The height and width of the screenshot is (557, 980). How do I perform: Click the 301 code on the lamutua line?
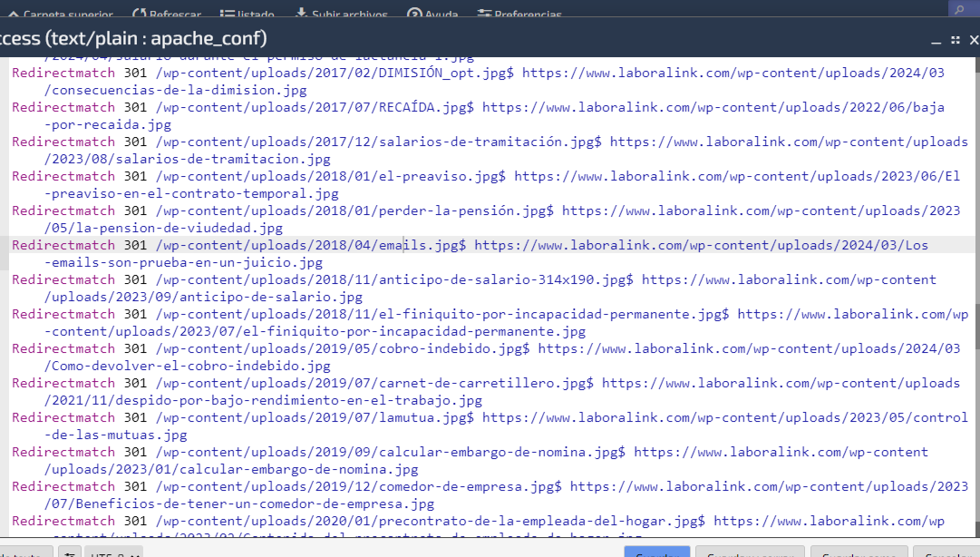coord(135,417)
